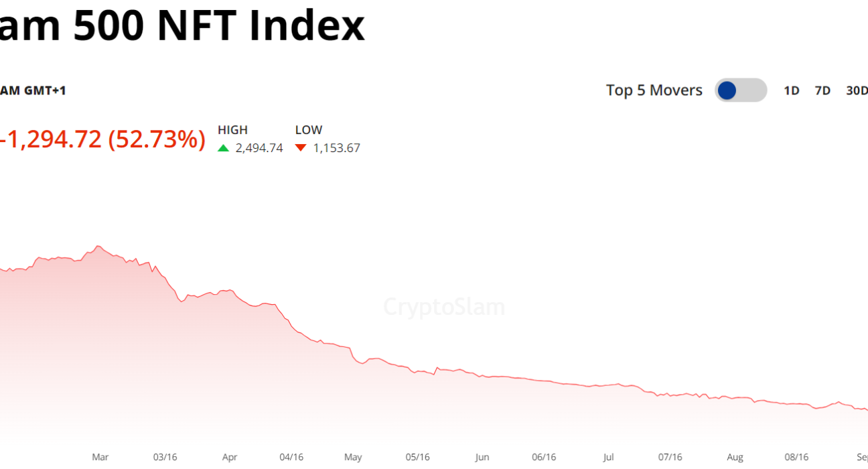Image resolution: width=868 pixels, height=469 pixels.
Task: Click the HIGH value 2,494.74
Action: click(259, 148)
